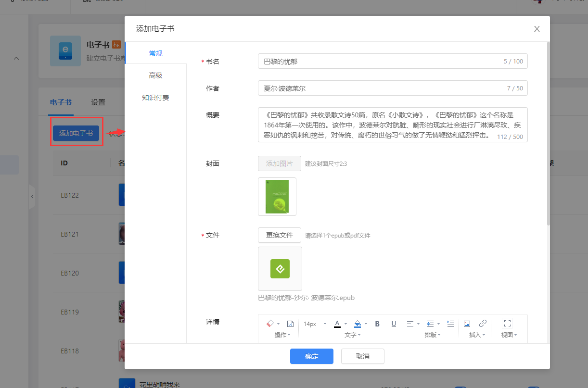Open the fill color dropdown arrow
Screen dimensions: 588x388
[x=366, y=324]
